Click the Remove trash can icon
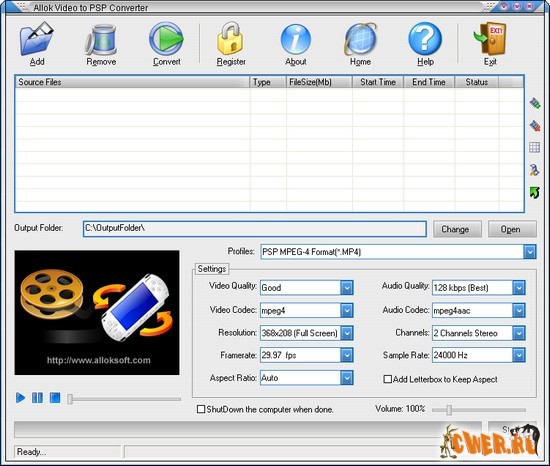 [x=101, y=40]
